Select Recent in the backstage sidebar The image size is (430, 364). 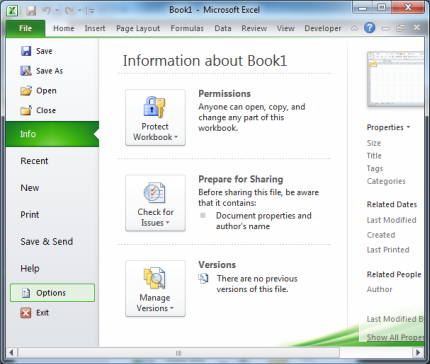tap(34, 161)
